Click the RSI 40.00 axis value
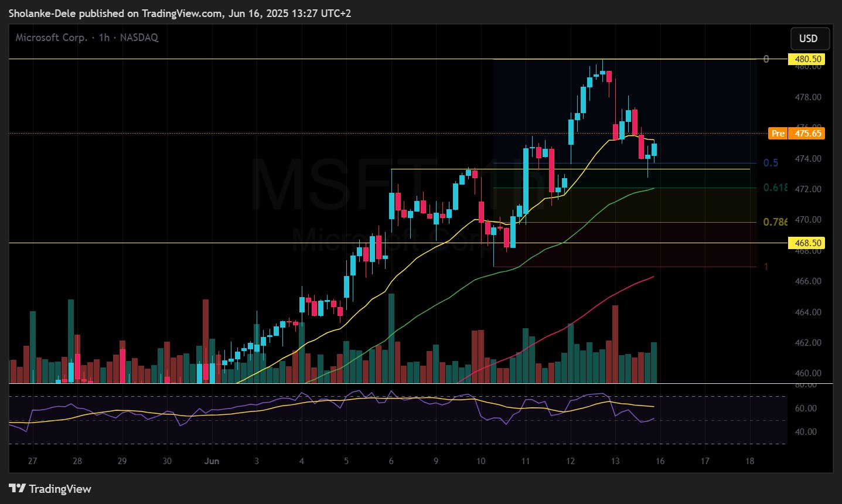Image resolution: width=842 pixels, height=504 pixels. coord(806,432)
